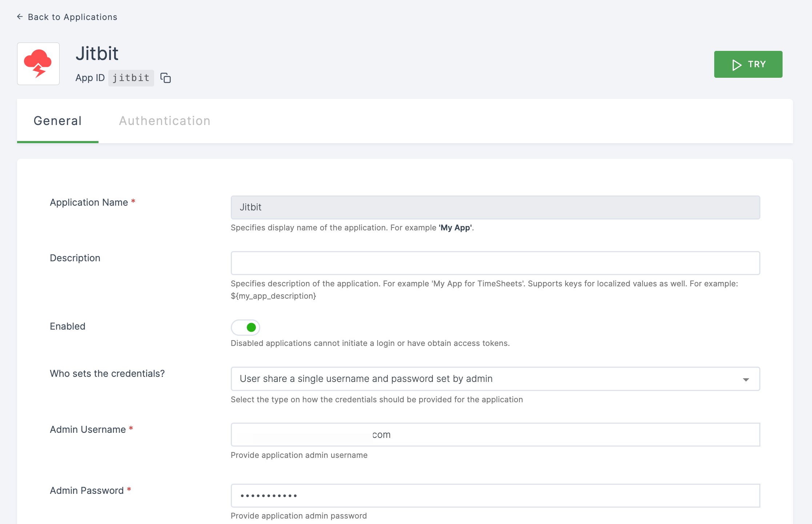Switch to the Authentication tab
This screenshot has height=524, width=812.
coord(165,121)
